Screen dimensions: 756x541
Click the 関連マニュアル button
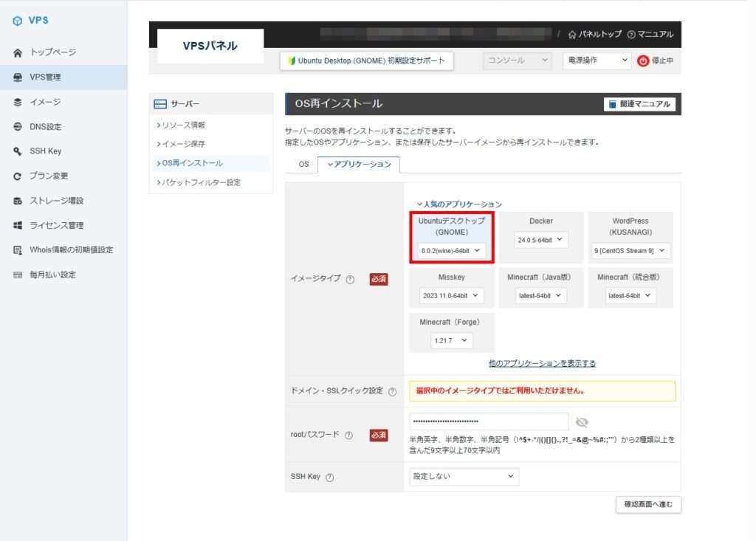coord(639,104)
